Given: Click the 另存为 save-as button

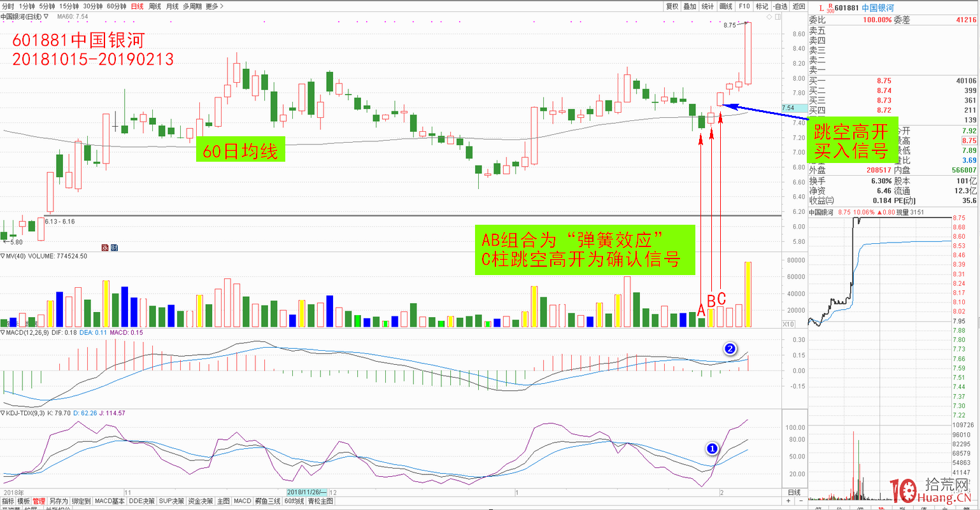Looking at the screenshot, I should pos(59,502).
